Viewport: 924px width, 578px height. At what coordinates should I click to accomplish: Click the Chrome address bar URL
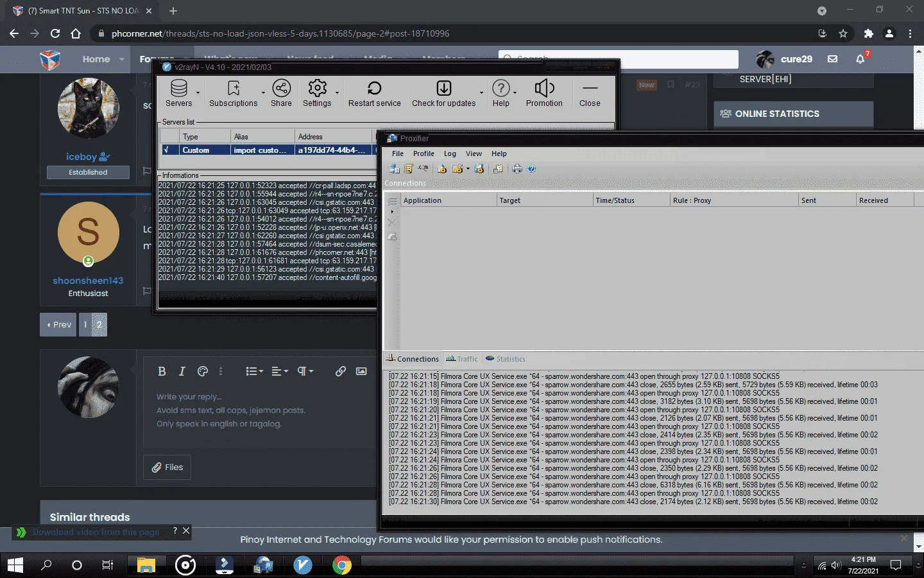pos(280,33)
